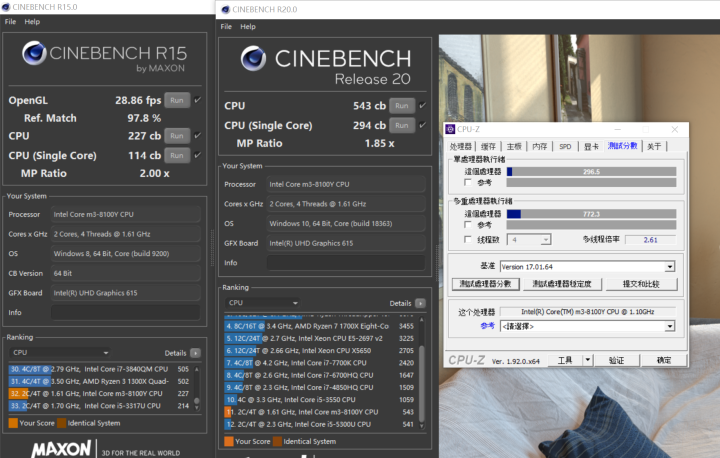720x458 pixels.
Task: Toggle the OpenGL test checkmark in R15
Action: (197, 99)
